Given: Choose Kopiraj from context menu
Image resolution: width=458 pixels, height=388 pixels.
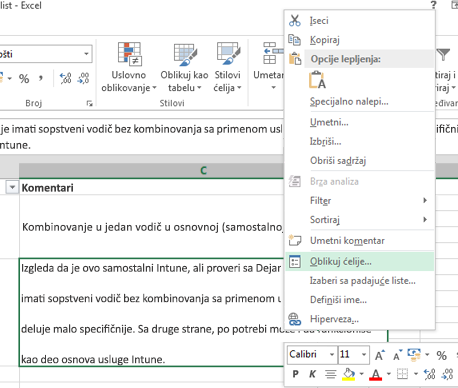Looking at the screenshot, I should pyautogui.click(x=360, y=40).
